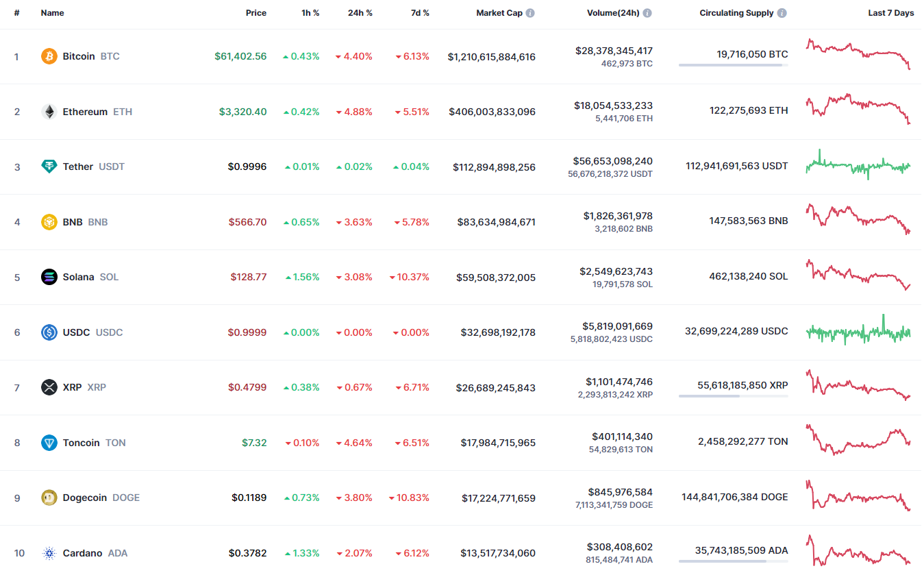
Task: Open the Volume(24h) info icon
Action: [647, 13]
